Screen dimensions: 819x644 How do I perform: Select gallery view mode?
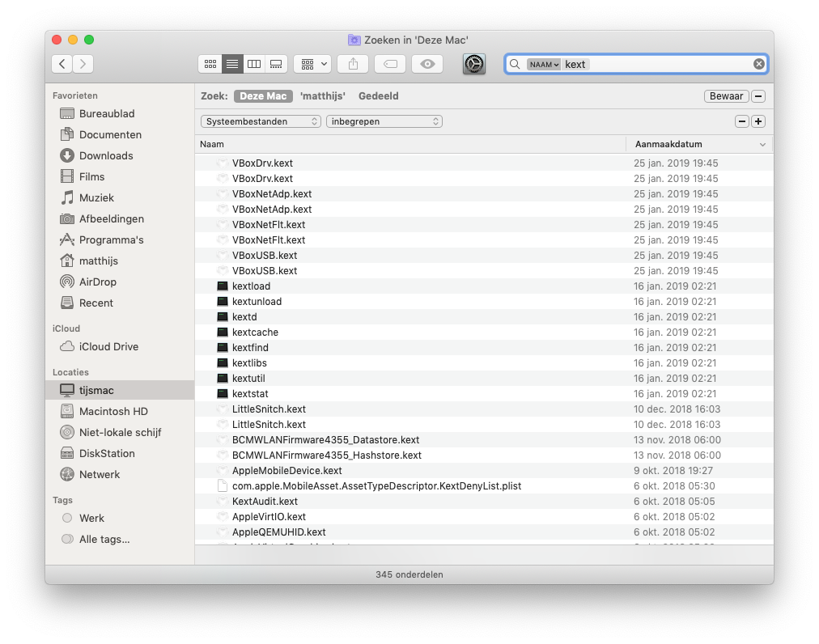pos(276,64)
